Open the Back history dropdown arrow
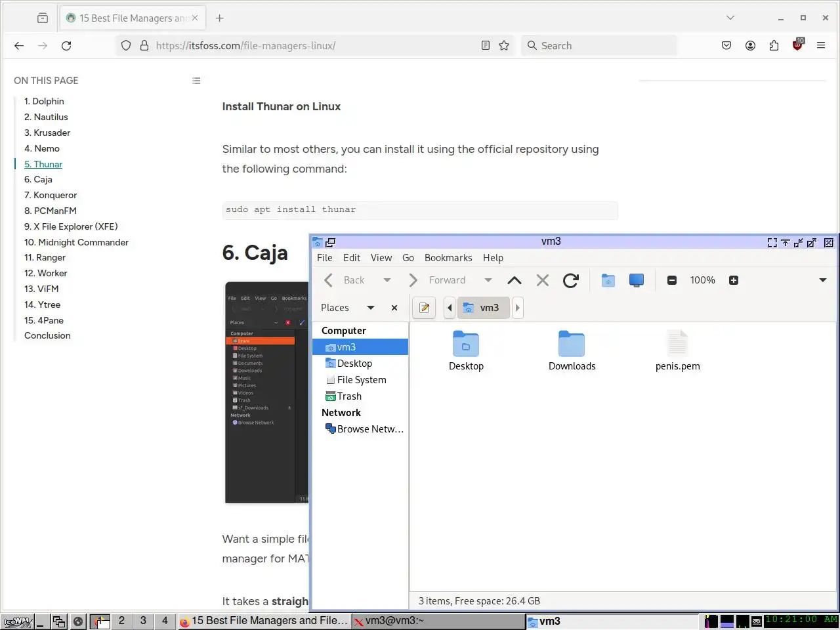Screen dimensions: 840x630 pos(387,280)
